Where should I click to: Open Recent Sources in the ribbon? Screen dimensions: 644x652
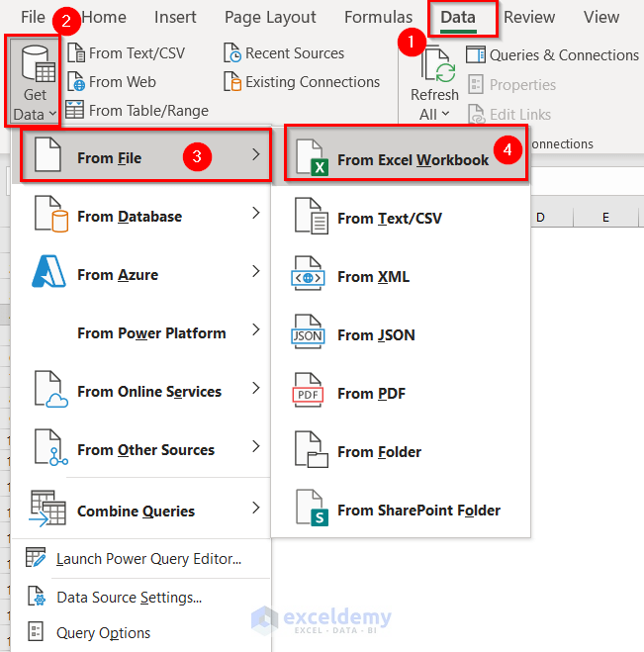coord(284,53)
